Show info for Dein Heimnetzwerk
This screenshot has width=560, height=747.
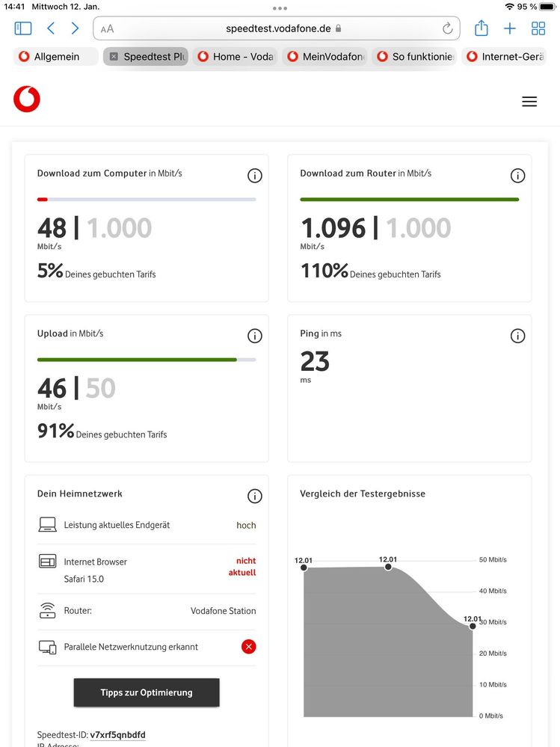click(x=255, y=496)
